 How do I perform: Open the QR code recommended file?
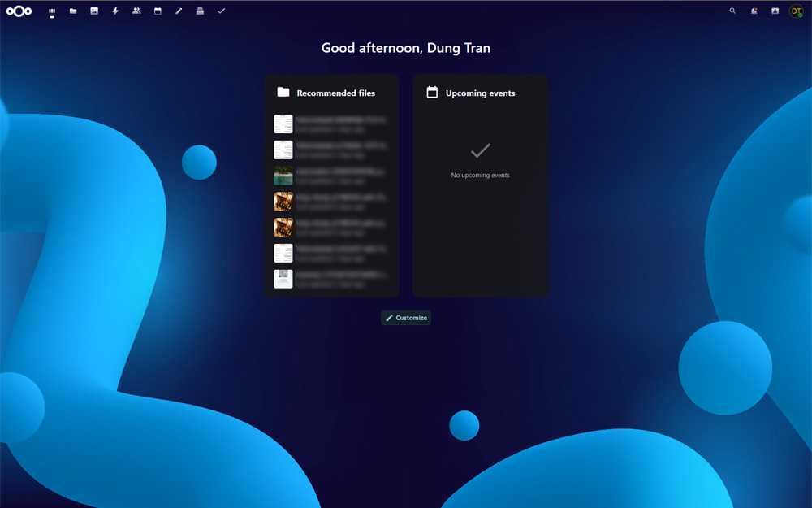[330, 279]
